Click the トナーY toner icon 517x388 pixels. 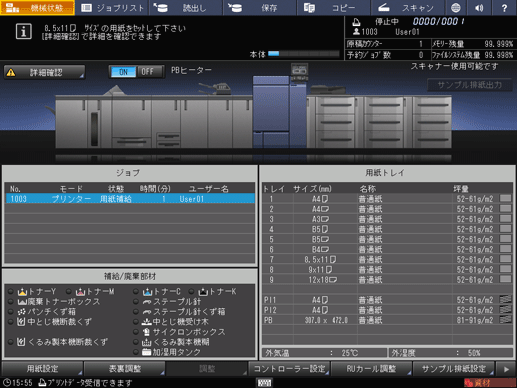coord(22,292)
